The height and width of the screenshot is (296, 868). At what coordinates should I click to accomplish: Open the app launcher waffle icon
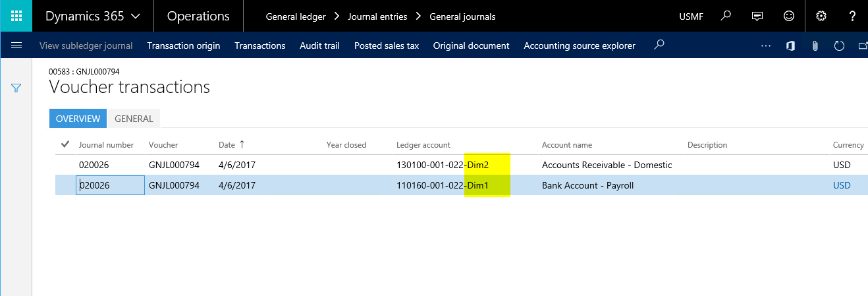[x=16, y=16]
